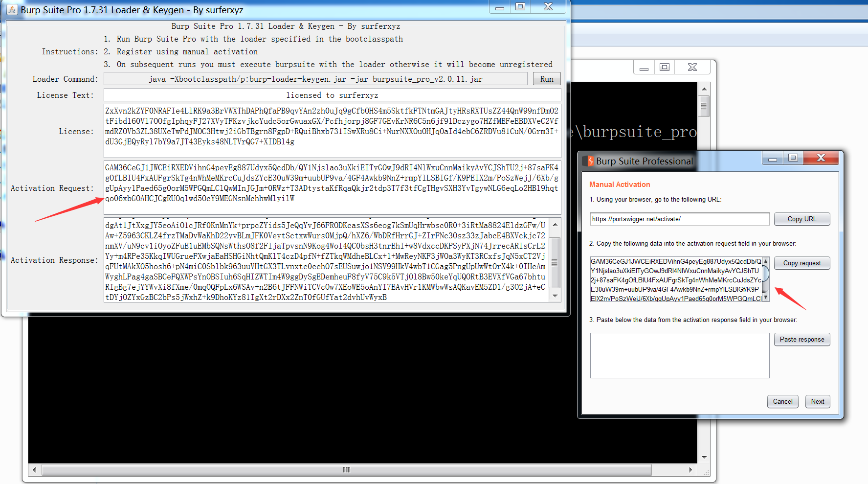
Task: Click the 'Manual Activation' heading text
Action: click(x=620, y=184)
